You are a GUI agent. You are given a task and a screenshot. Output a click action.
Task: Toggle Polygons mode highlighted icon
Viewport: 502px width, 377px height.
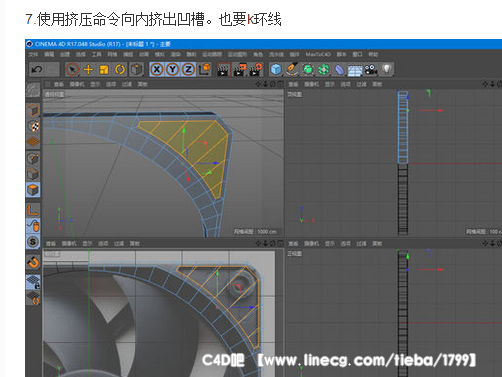[33, 190]
